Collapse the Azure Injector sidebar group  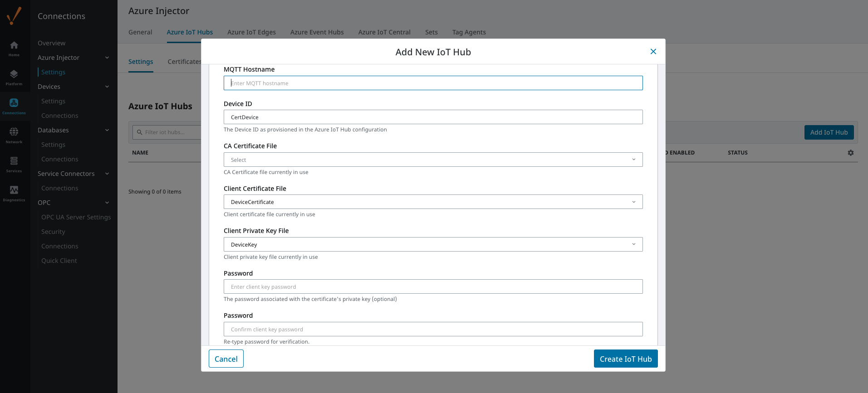107,58
